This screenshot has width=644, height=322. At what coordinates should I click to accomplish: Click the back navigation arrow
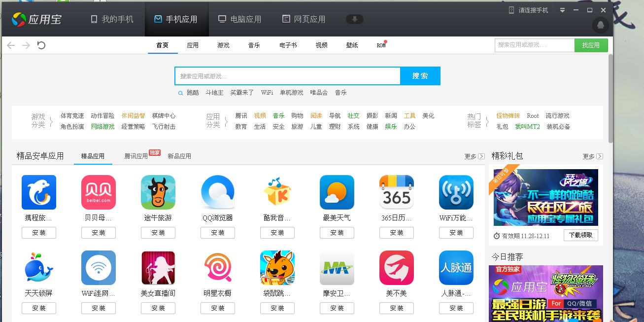click(x=11, y=45)
